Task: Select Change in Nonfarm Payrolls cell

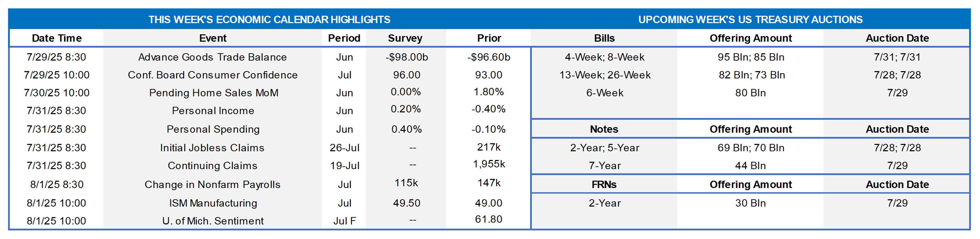Action: 212,185
